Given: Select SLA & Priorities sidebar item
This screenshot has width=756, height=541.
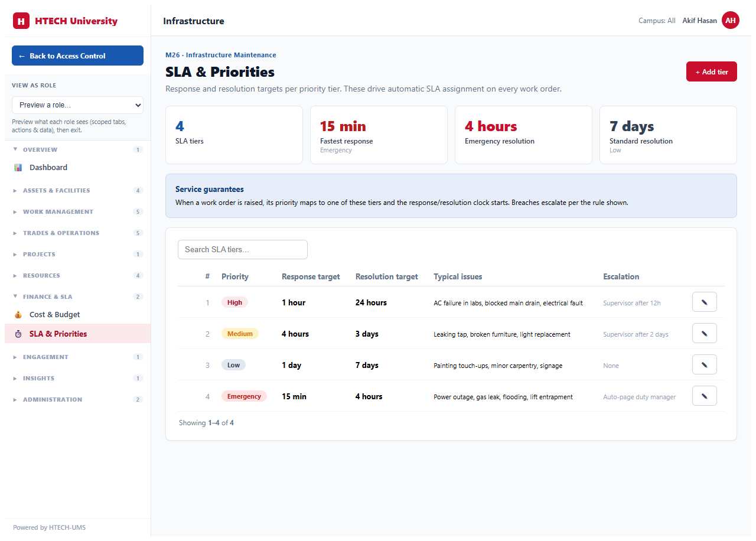Looking at the screenshot, I should (77, 334).
